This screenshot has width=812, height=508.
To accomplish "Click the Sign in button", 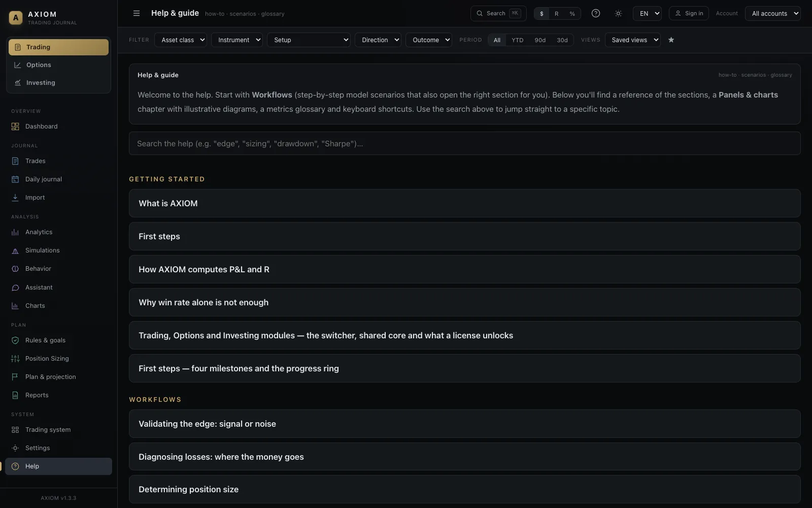I will pyautogui.click(x=689, y=14).
